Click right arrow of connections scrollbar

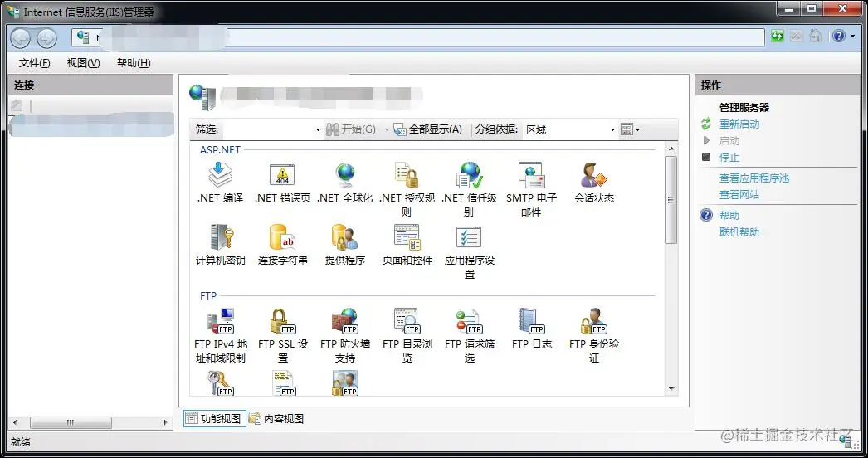tap(165, 422)
